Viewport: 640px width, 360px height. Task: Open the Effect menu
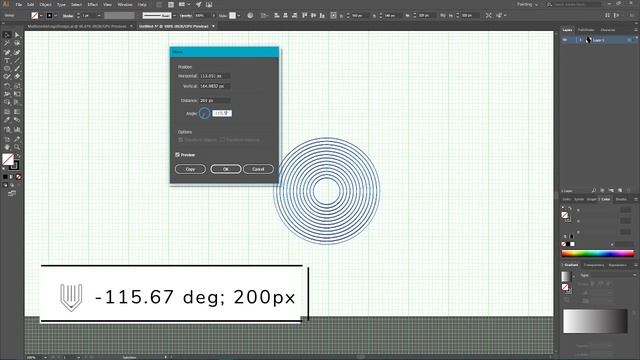(93, 4)
